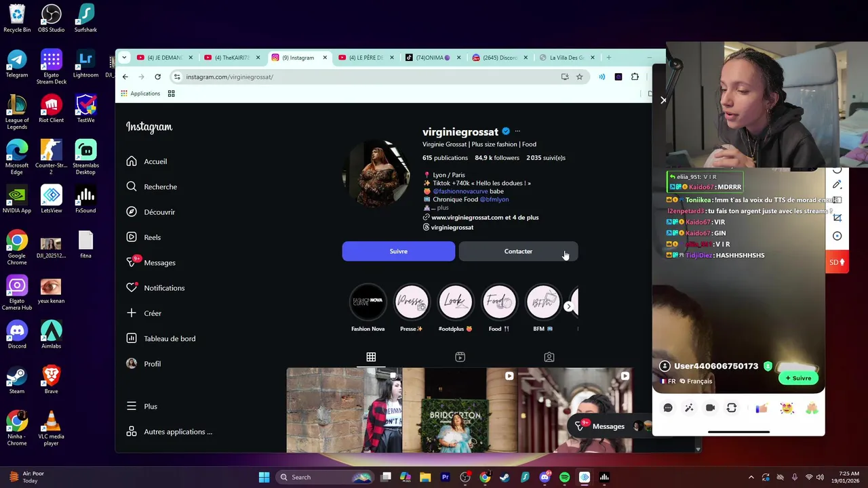Open the Windows Start menu
The width and height of the screenshot is (868, 488).
(x=264, y=477)
